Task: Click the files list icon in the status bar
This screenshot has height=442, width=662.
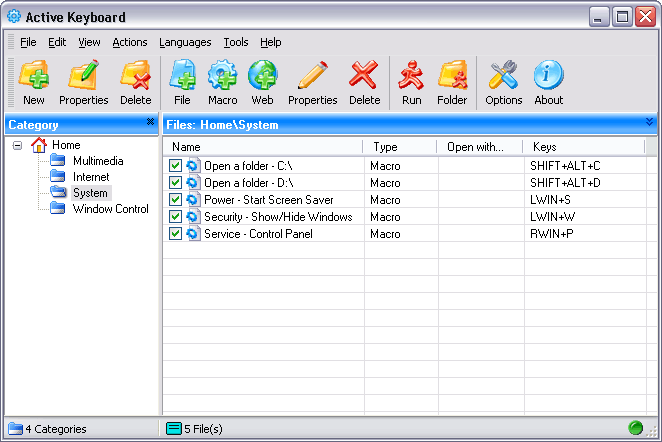Action: click(x=174, y=428)
